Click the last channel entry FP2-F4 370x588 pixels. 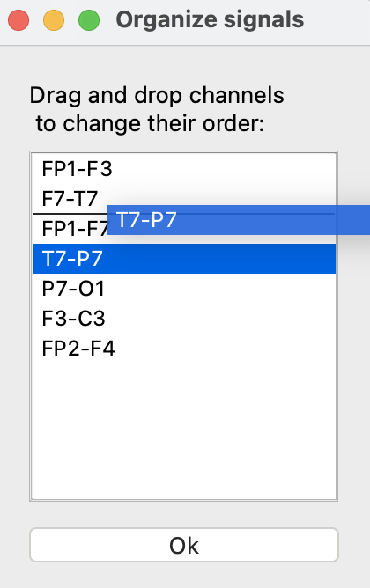click(184, 349)
